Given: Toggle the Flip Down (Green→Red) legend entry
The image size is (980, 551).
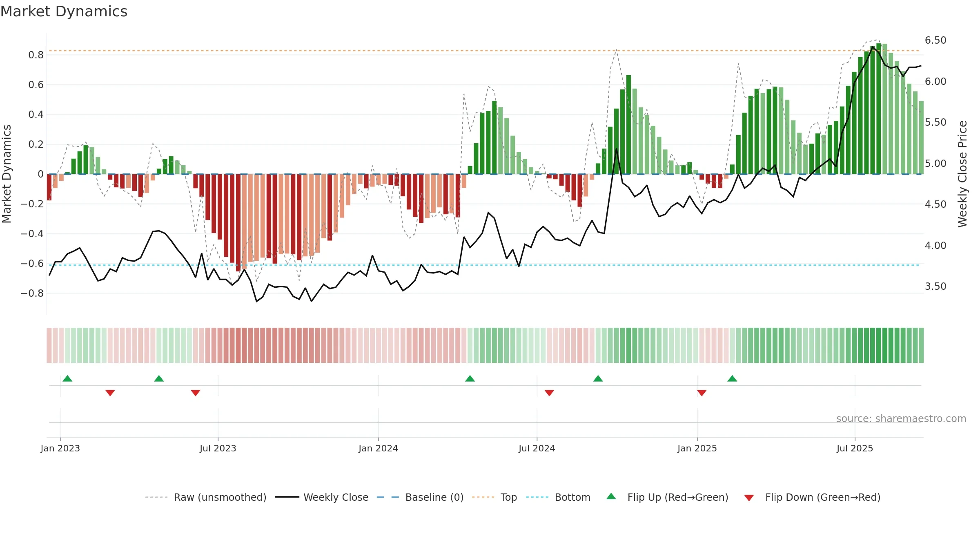Looking at the screenshot, I should point(812,497).
